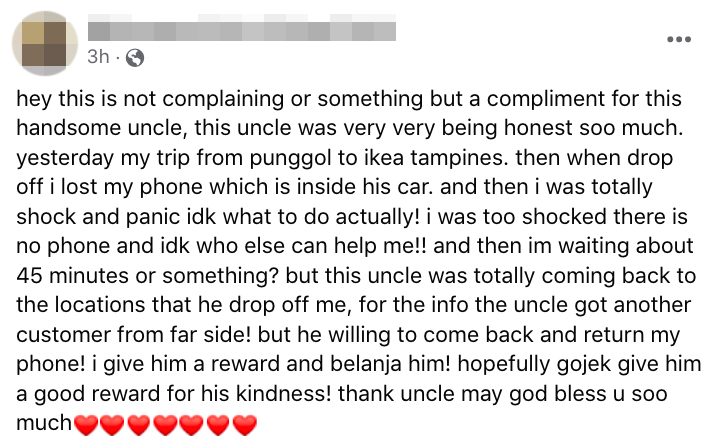Click the globe public audience icon
Screen dimensions: 725x448
[135, 57]
